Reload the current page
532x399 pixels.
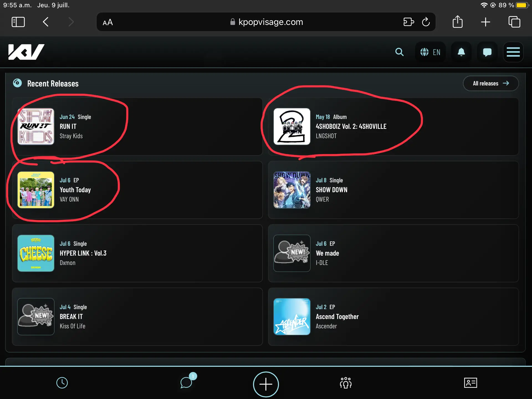pos(426,22)
